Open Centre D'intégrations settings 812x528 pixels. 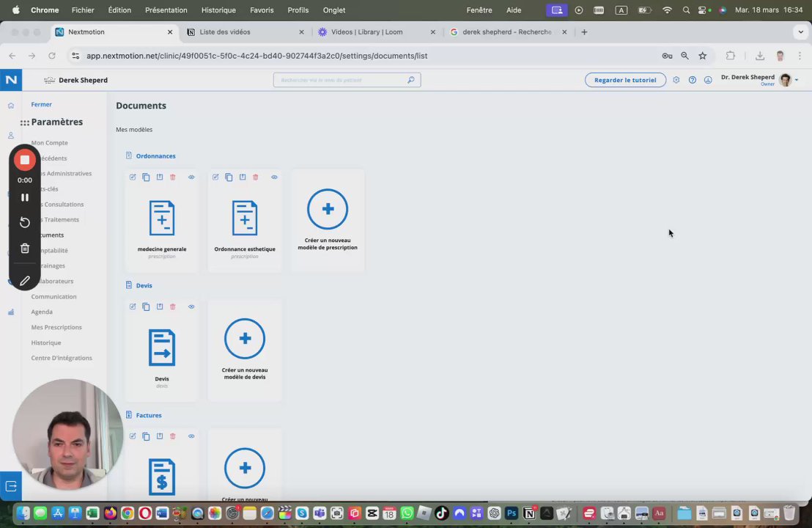click(62, 358)
